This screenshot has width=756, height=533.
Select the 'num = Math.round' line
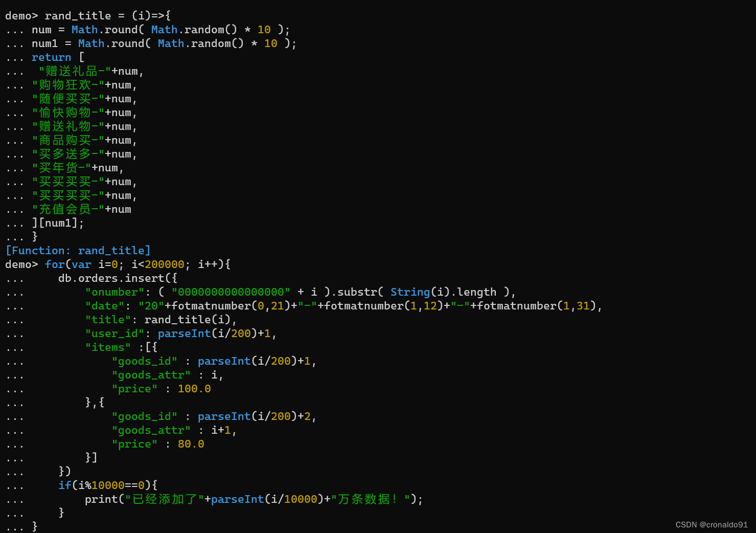tap(161, 30)
